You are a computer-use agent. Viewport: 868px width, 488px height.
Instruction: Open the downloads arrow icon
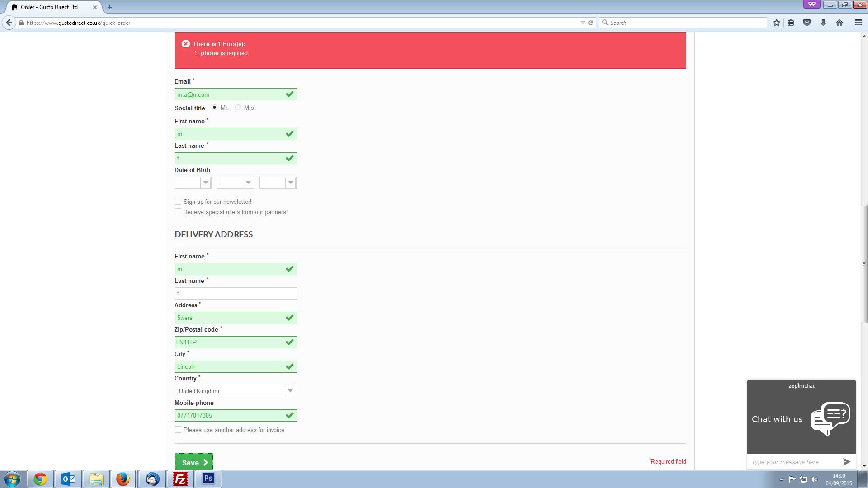click(x=823, y=23)
